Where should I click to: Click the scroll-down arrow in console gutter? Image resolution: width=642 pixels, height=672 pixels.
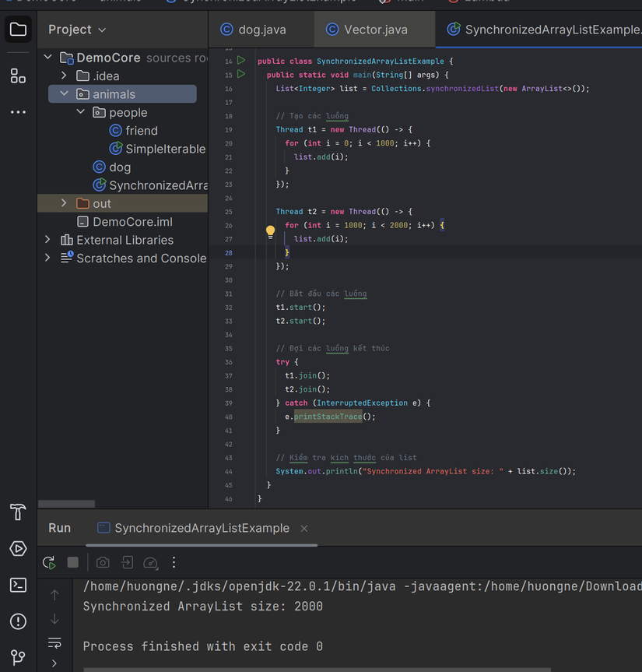(54, 618)
